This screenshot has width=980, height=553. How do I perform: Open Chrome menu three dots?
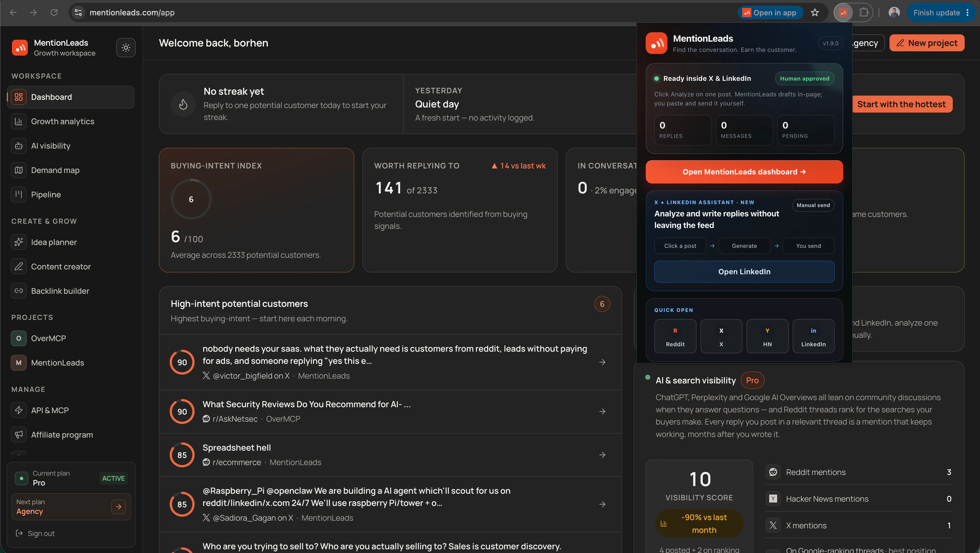click(x=968, y=12)
